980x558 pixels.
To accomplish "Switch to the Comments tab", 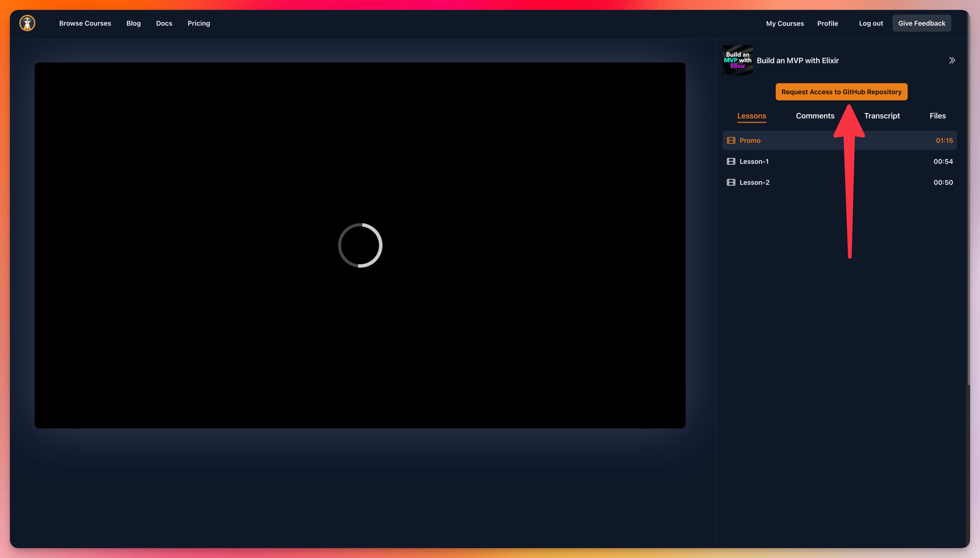I will [x=815, y=116].
